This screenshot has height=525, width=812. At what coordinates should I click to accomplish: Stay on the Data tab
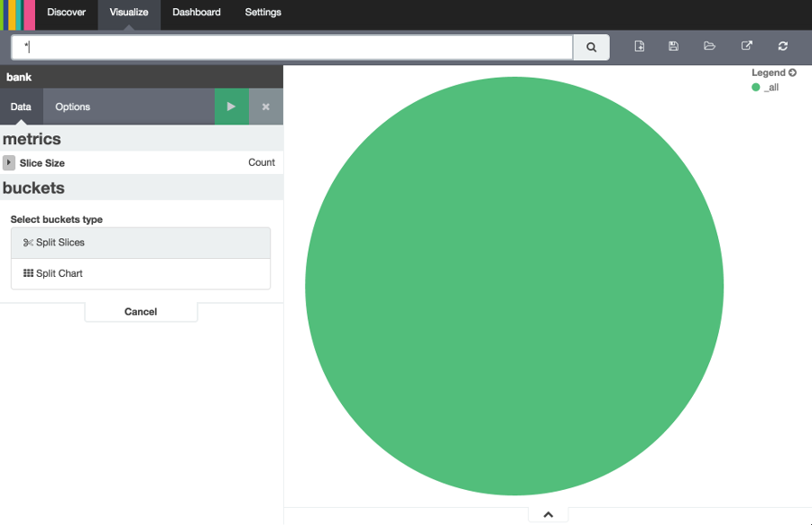[20, 106]
